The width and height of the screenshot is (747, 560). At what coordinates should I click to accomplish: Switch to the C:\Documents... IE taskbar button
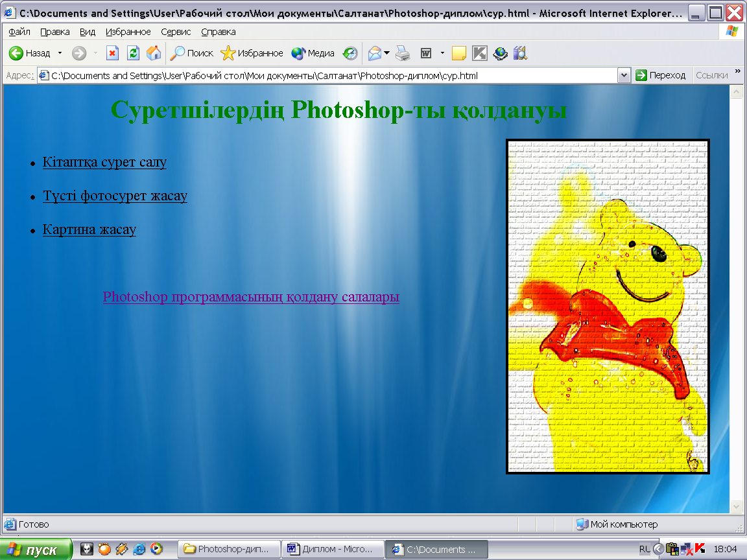tap(436, 549)
